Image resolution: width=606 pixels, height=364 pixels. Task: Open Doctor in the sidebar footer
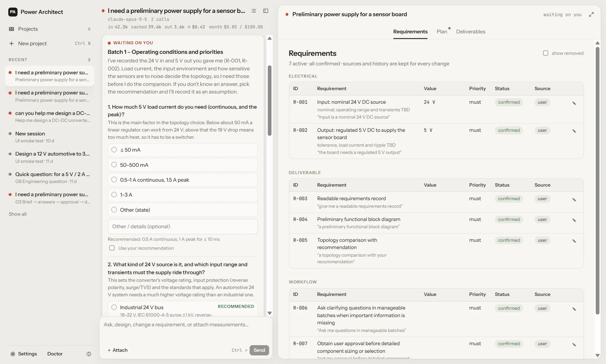coord(55,354)
